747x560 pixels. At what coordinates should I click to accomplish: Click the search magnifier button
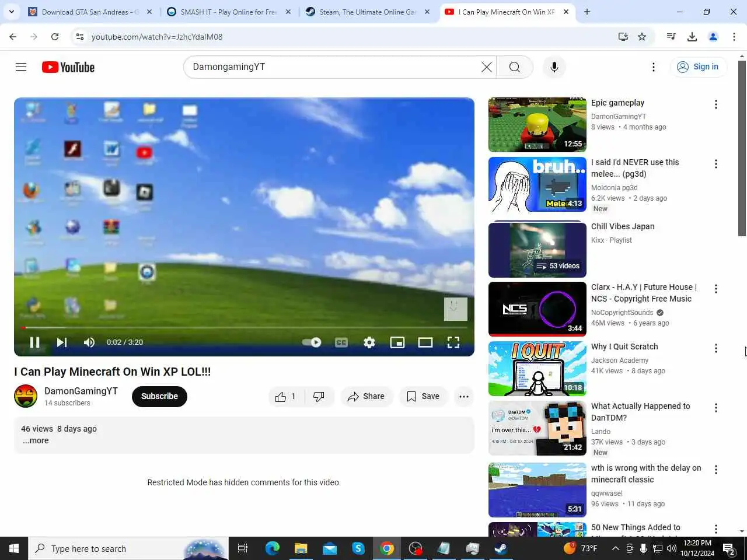[x=515, y=67]
